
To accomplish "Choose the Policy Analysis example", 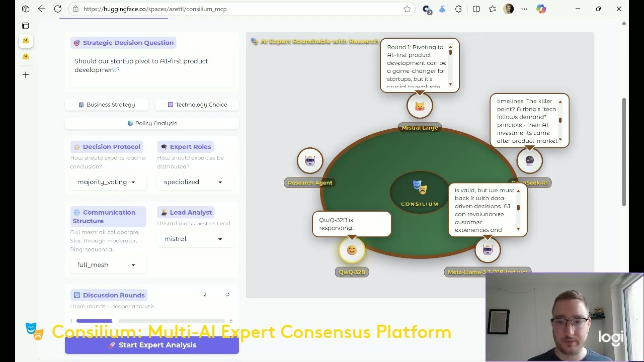I will point(152,123).
